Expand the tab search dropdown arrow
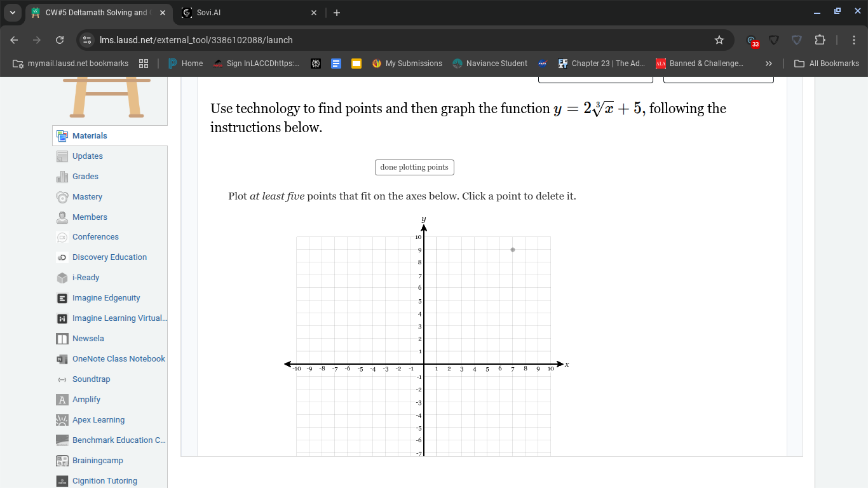Image resolution: width=868 pixels, height=488 pixels. pyautogui.click(x=13, y=12)
